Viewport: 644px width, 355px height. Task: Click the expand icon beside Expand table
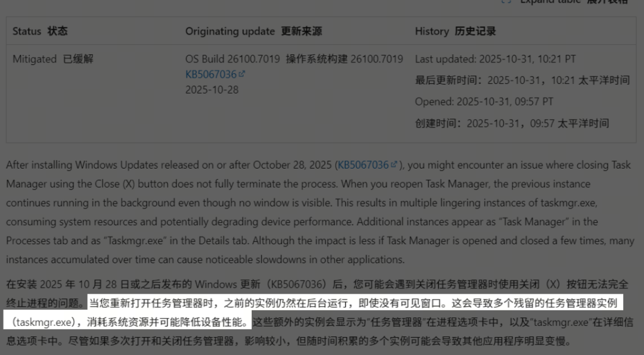point(506,2)
